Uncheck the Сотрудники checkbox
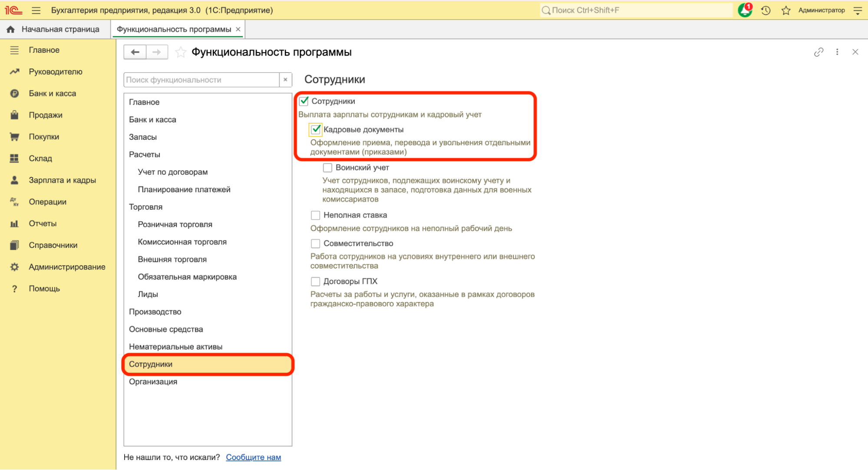Image resolution: width=868 pixels, height=470 pixels. click(x=304, y=101)
